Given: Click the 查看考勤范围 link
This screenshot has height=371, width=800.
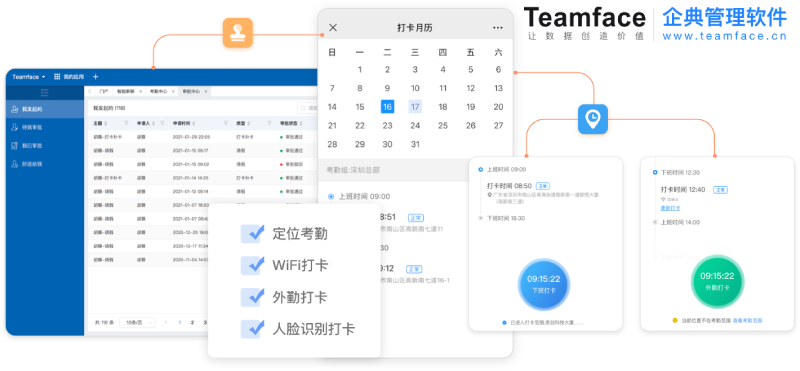Looking at the screenshot, I should 747,320.
